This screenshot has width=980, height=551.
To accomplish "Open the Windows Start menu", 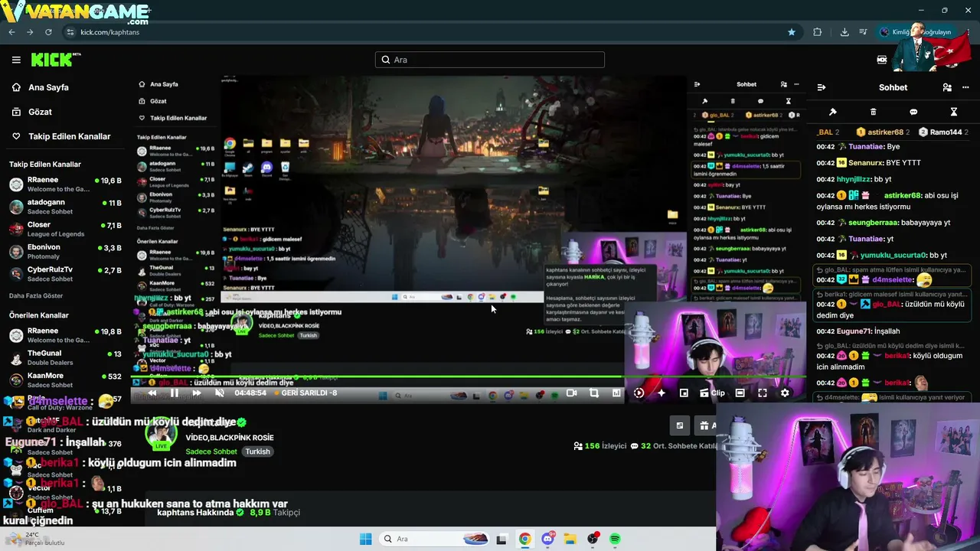I will 365,539.
